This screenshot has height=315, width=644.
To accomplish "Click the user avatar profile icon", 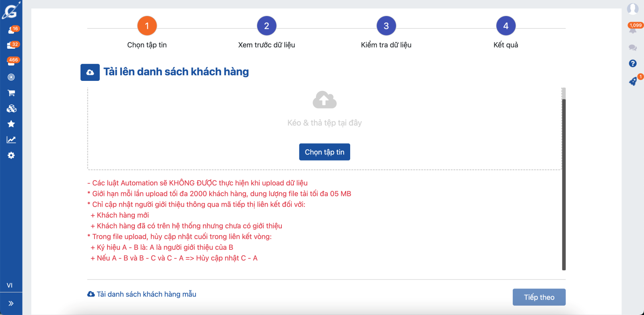I will point(633,9).
